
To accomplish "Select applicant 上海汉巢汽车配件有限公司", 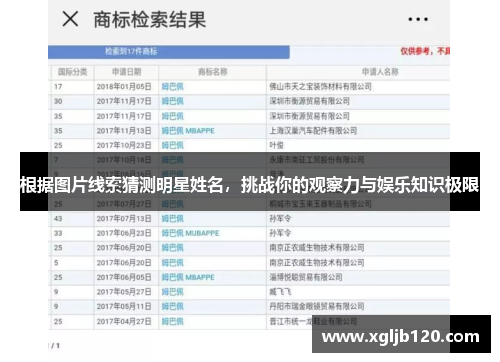I will pos(313,130).
